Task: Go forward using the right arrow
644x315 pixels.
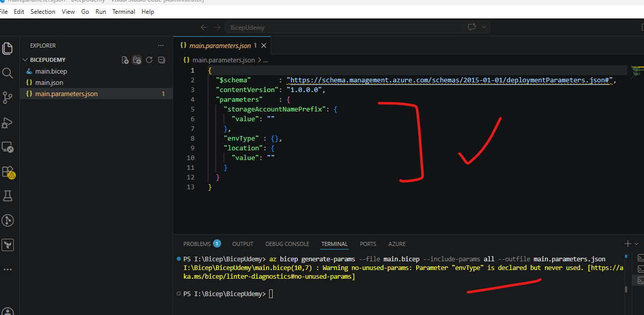Action: tap(217, 27)
